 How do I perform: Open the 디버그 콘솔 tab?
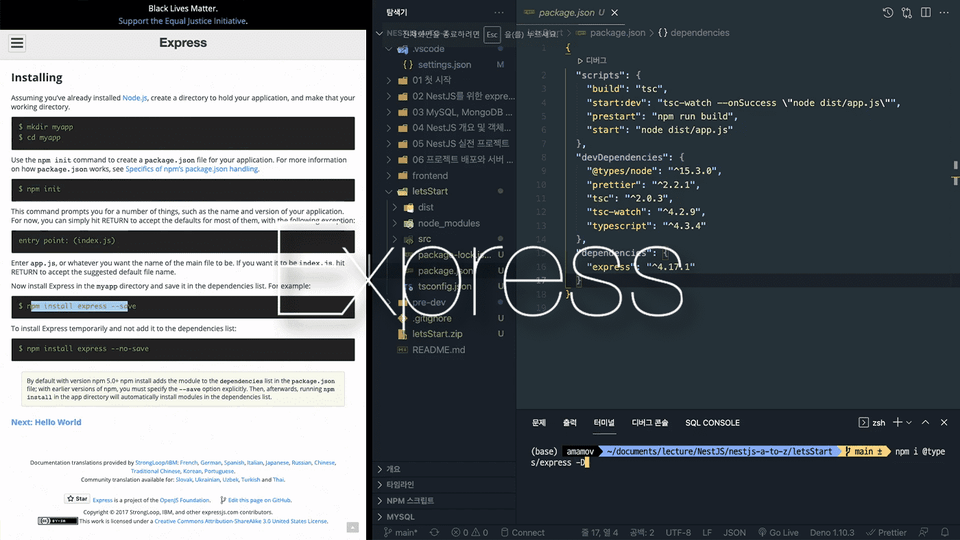[650, 422]
